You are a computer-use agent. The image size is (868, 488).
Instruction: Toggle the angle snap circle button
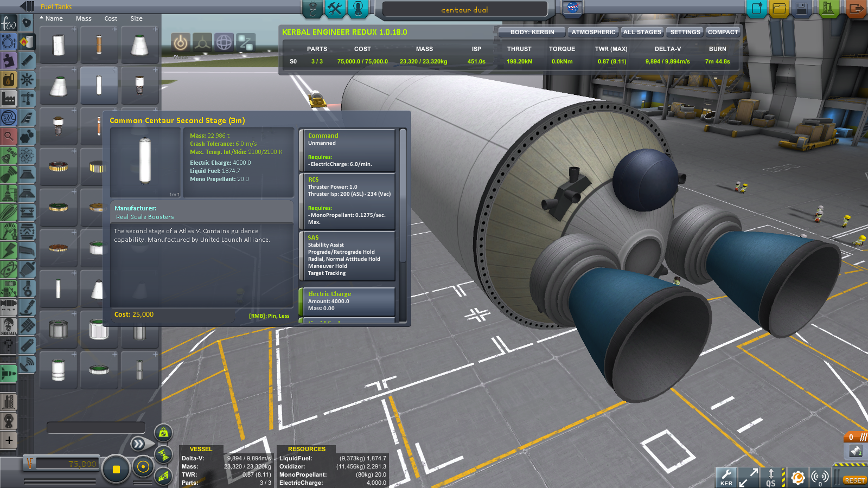[143, 467]
